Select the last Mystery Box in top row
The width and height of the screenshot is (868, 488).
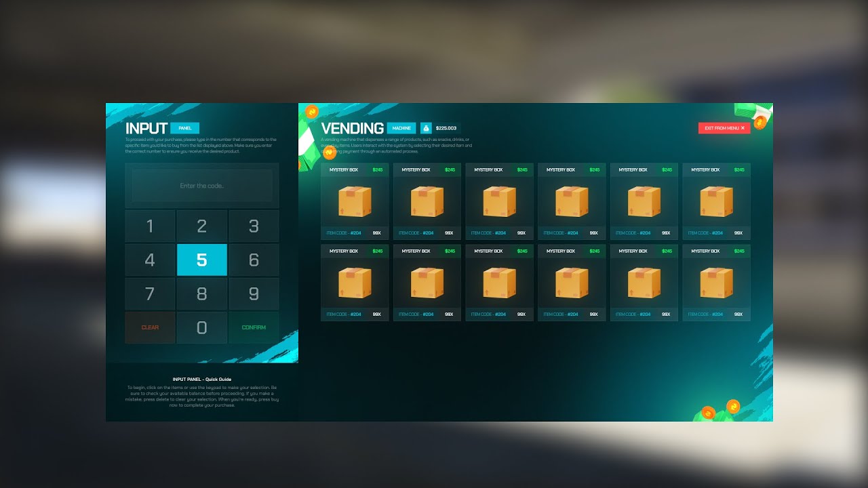716,201
